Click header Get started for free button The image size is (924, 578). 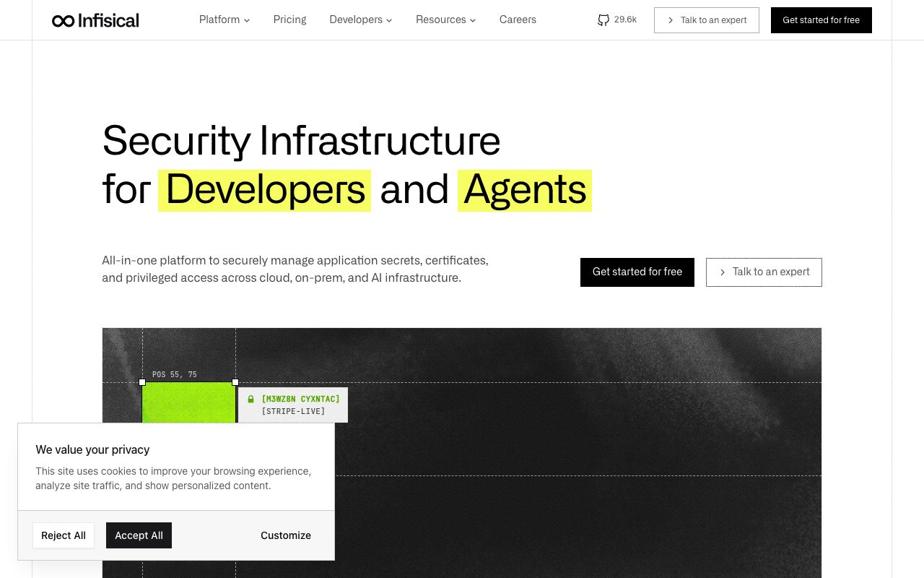[x=821, y=20]
